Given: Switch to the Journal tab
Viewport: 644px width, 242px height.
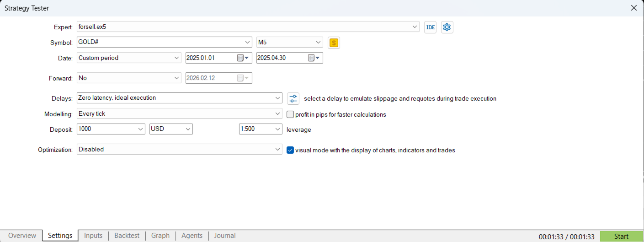Looking at the screenshot, I should pyautogui.click(x=225, y=236).
